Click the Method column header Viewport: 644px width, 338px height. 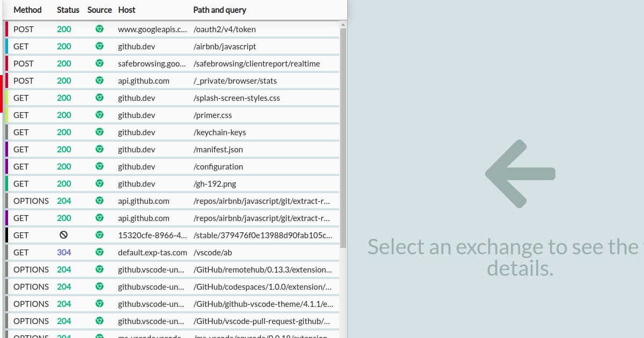coord(27,10)
